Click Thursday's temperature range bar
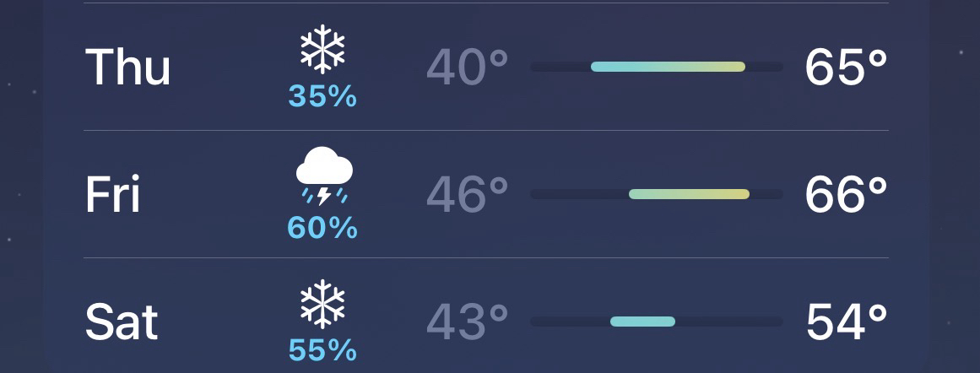The image size is (980, 373). (x=668, y=67)
